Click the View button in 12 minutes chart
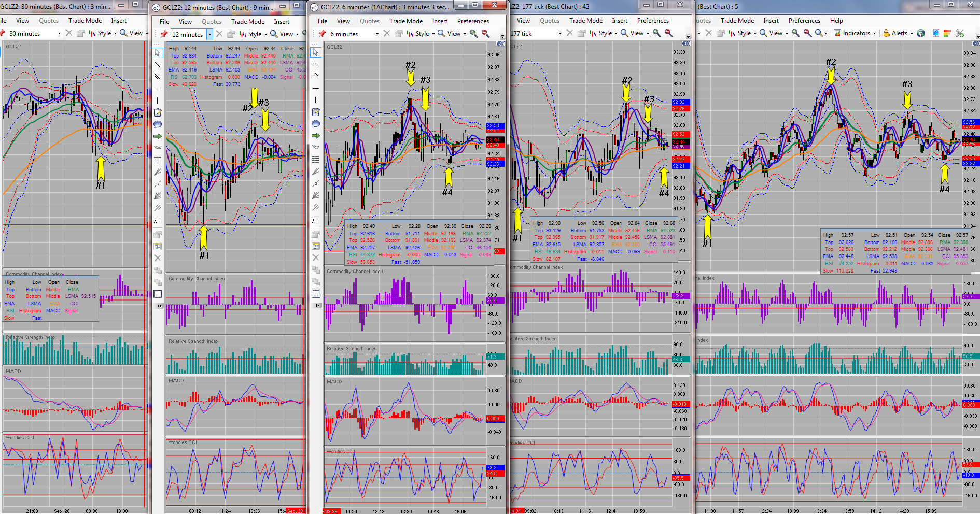980x514 pixels. click(x=285, y=34)
